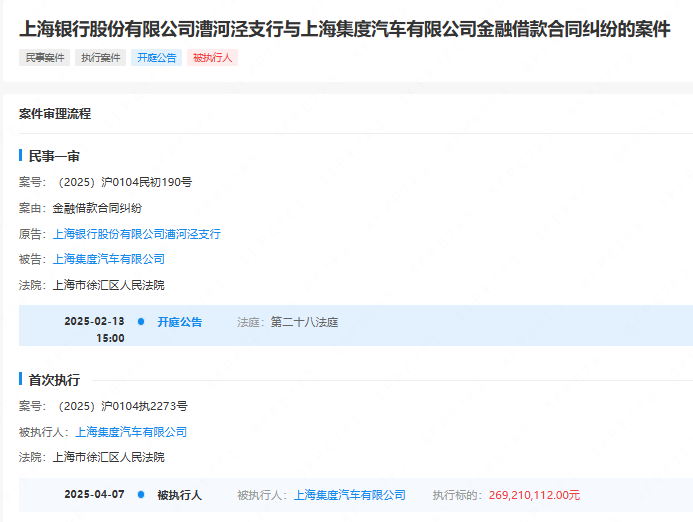Click the 民事案件 tag under the title
Viewport: 693px width, 522px height.
tap(45, 58)
